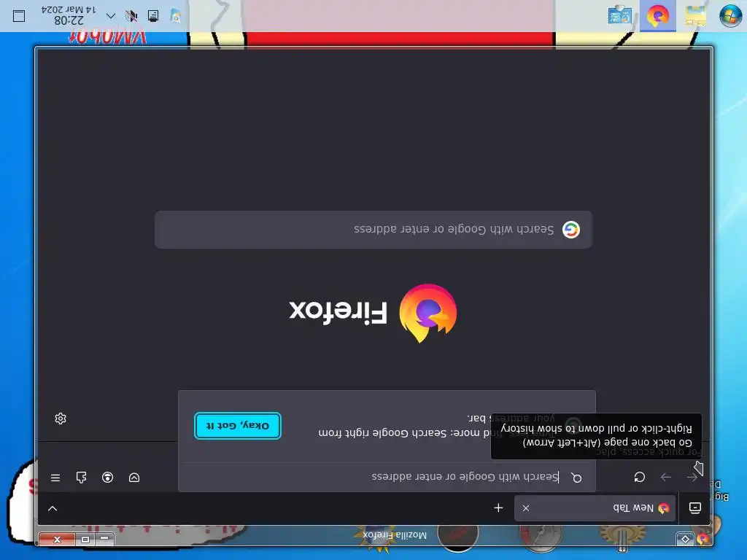Minimize the Mozilla Firefox window
Viewport: 747px width, 560px height.
104,539
